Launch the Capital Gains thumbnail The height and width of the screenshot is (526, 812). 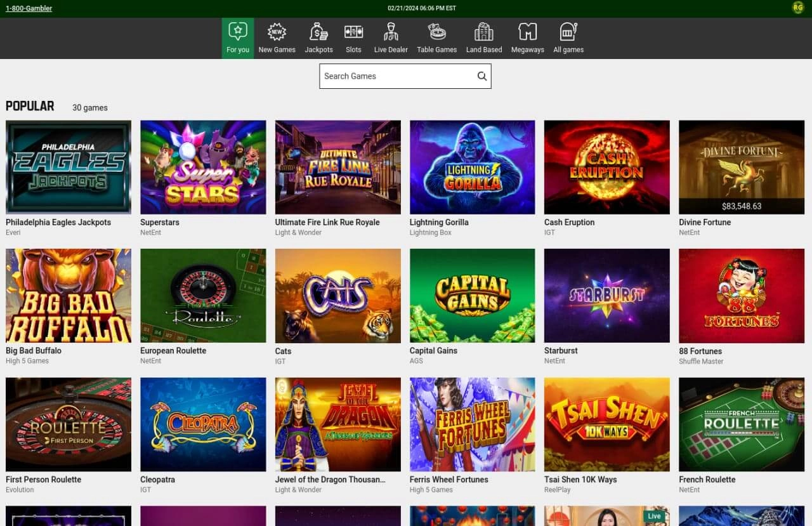coord(472,296)
